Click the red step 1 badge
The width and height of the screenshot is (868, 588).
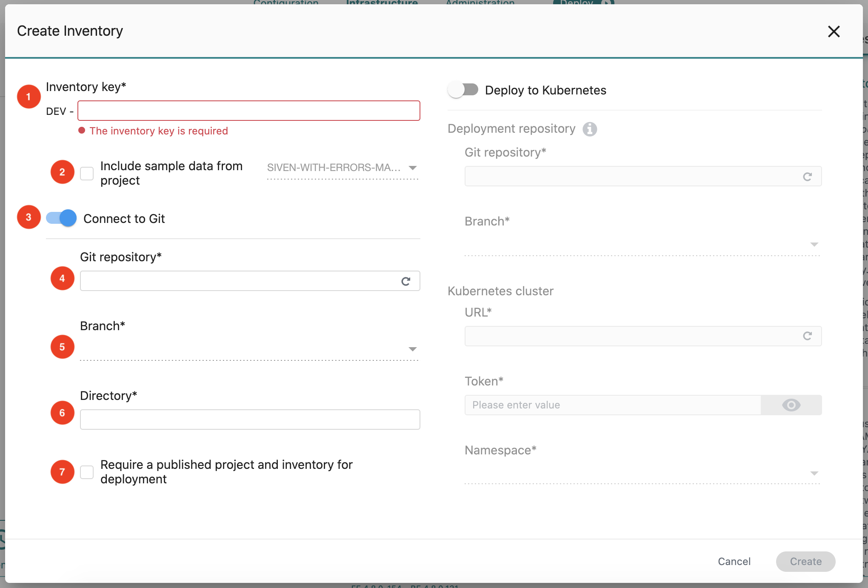(x=29, y=97)
